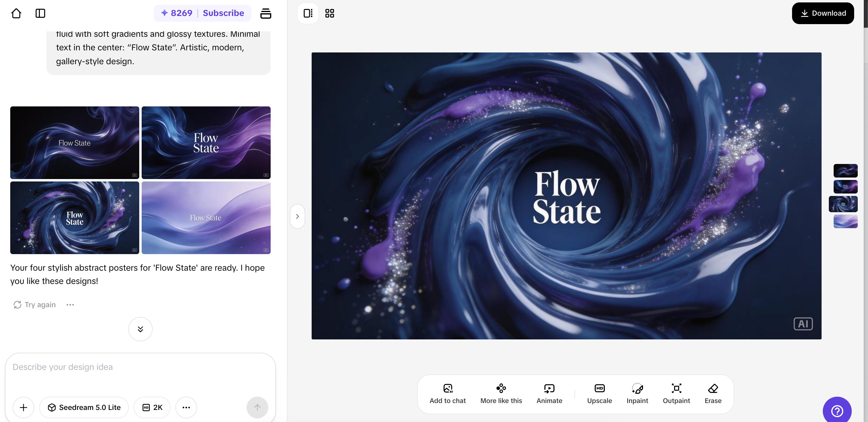Click the Home icon

16,13
